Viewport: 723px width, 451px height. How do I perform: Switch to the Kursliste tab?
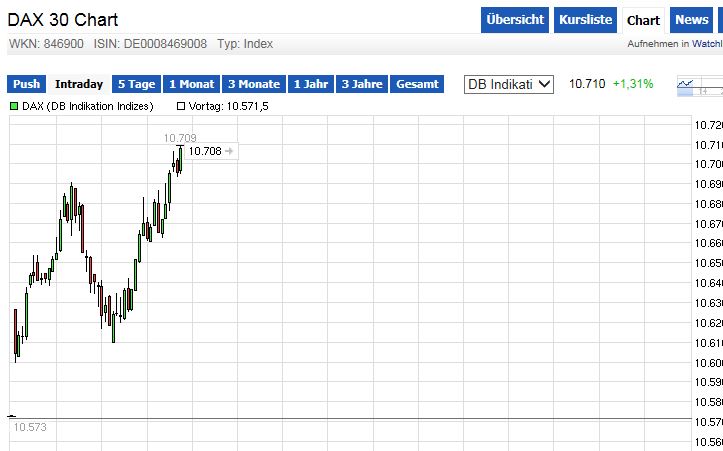pos(585,20)
